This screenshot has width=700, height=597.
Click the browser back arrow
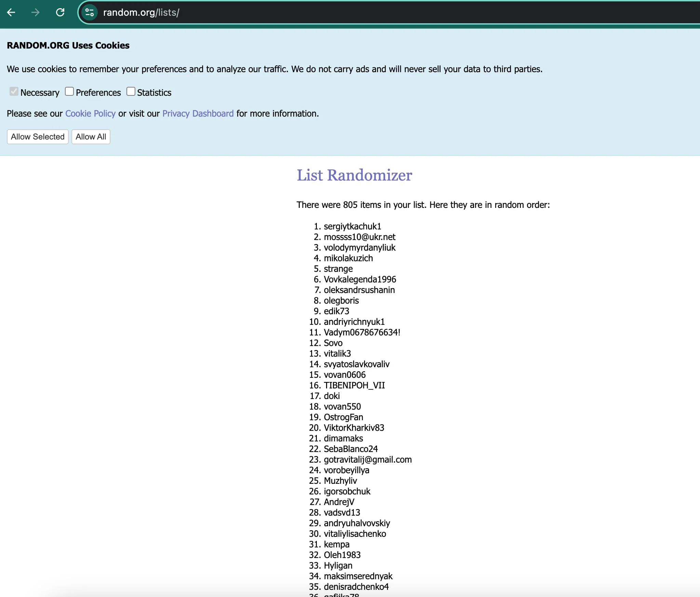point(11,13)
